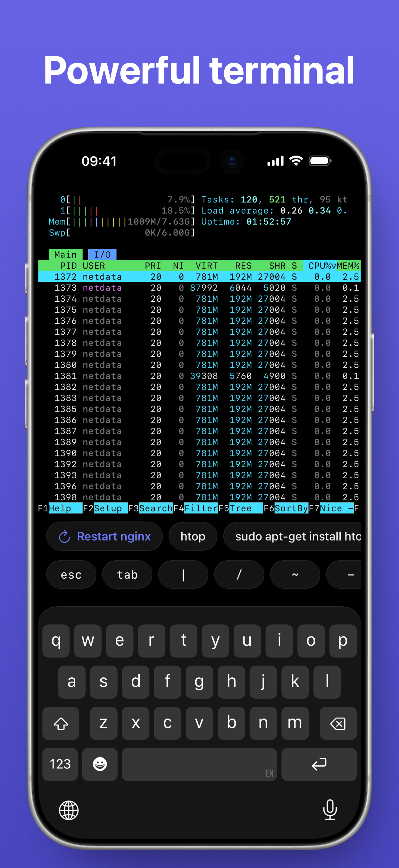Viewport: 399px width, 868px height.
Task: Click the SHR column header
Action: (277, 265)
